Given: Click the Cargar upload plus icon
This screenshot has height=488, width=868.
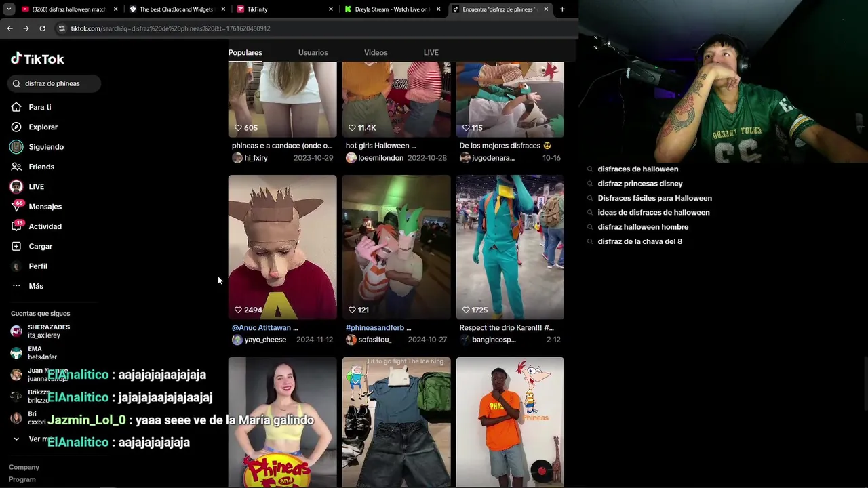Looking at the screenshot, I should [16, 246].
